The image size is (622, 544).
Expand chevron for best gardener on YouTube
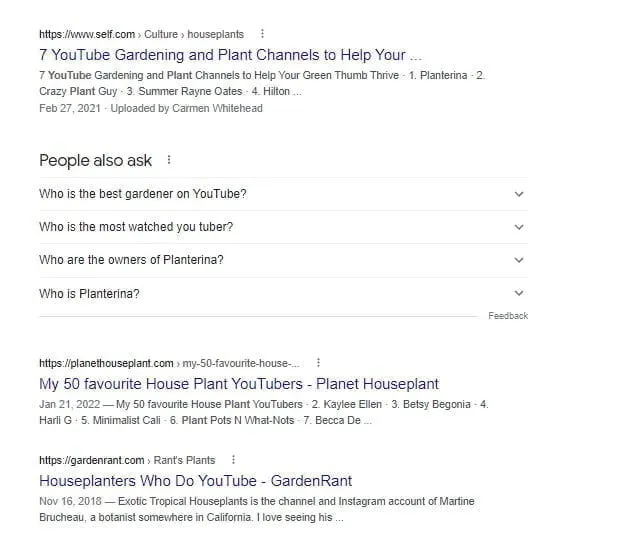pos(518,194)
